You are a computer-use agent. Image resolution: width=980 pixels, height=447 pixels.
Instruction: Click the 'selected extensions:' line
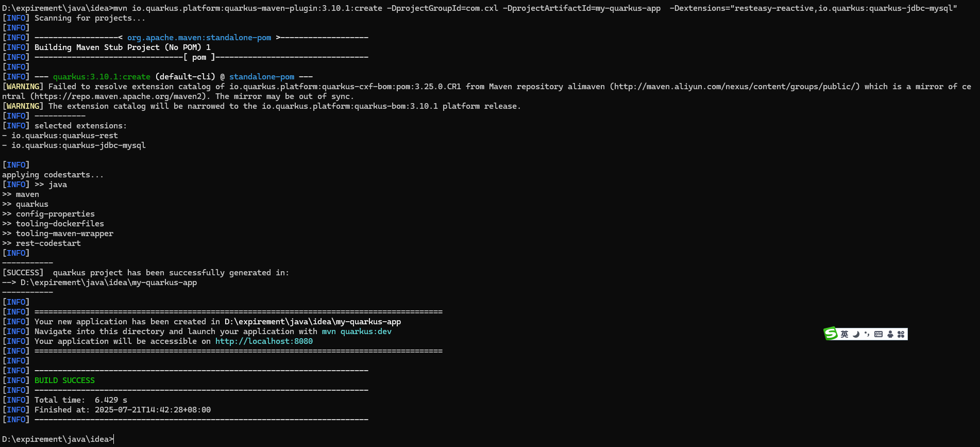point(80,126)
